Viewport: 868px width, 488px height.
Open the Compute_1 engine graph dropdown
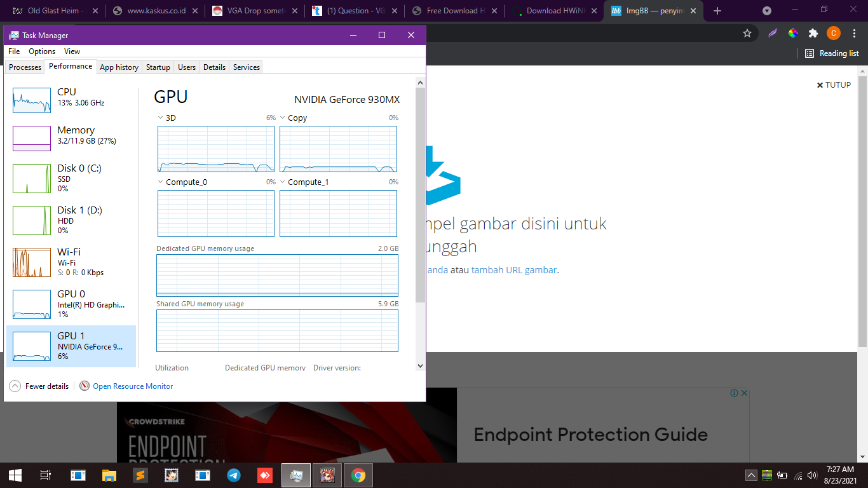coord(283,182)
